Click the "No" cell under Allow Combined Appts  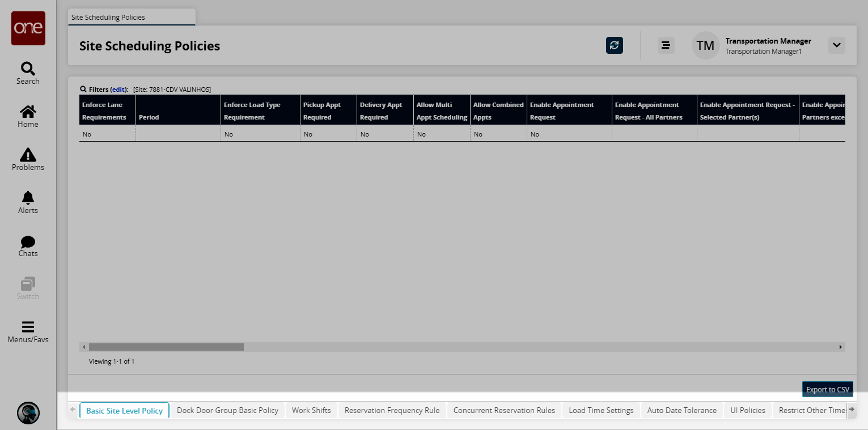pyautogui.click(x=498, y=134)
